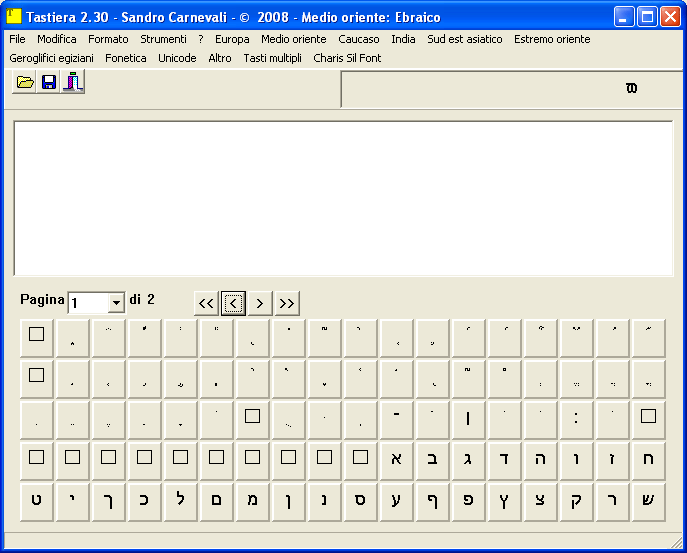
Task: Open the File menu
Action: 18,39
